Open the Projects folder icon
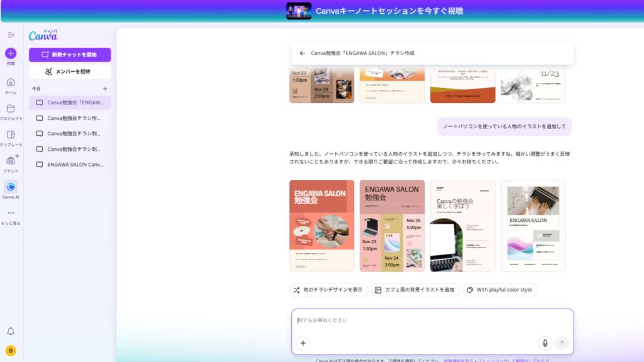The image size is (644, 362). coord(11,109)
